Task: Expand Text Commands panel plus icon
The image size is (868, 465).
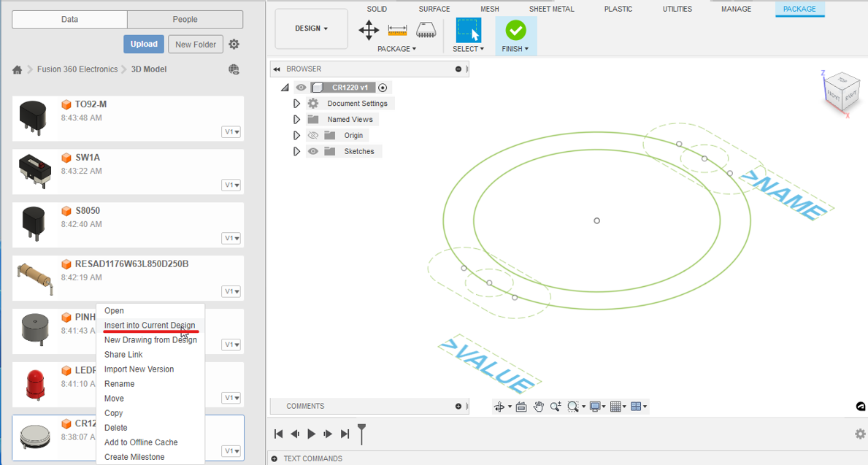Action: tap(274, 458)
